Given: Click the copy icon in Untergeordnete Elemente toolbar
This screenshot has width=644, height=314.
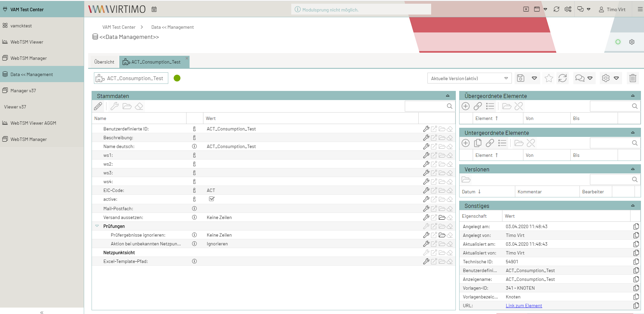Looking at the screenshot, I should point(478,143).
